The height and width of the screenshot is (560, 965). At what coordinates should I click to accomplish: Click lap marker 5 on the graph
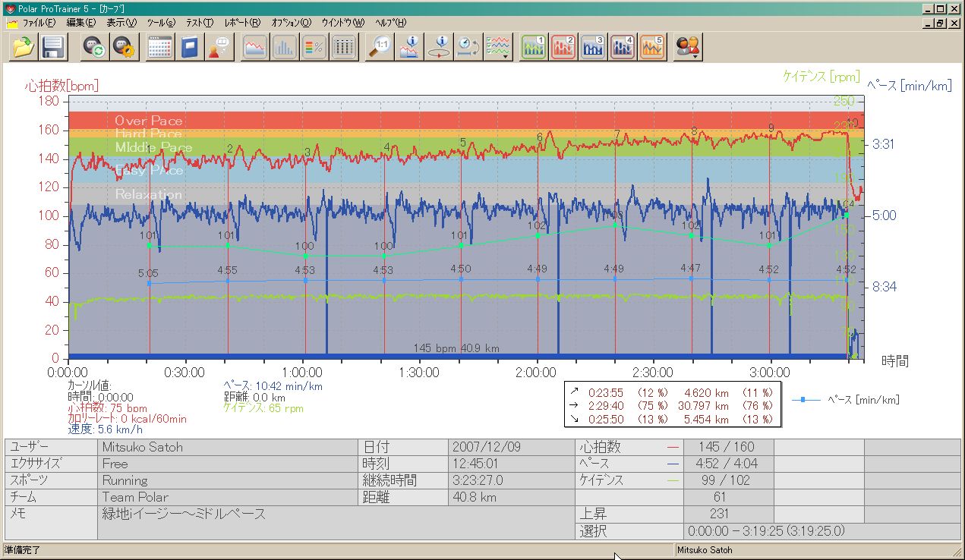[462, 143]
